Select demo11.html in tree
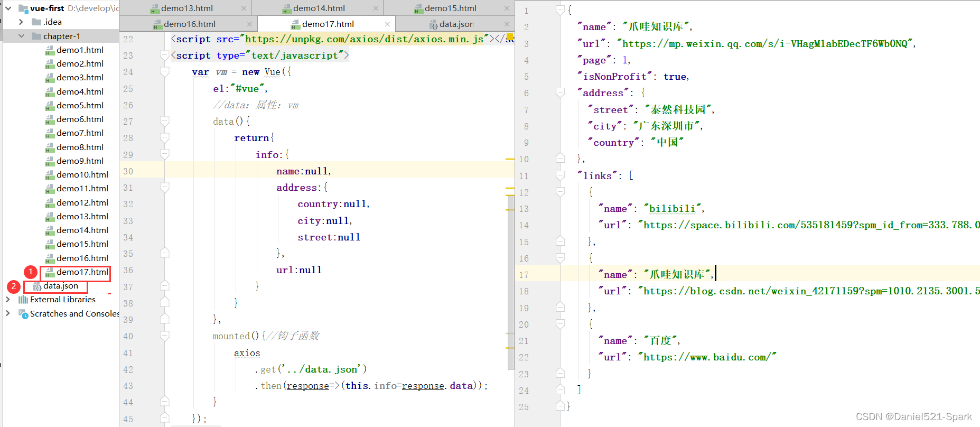The height and width of the screenshot is (427, 980). click(x=82, y=188)
